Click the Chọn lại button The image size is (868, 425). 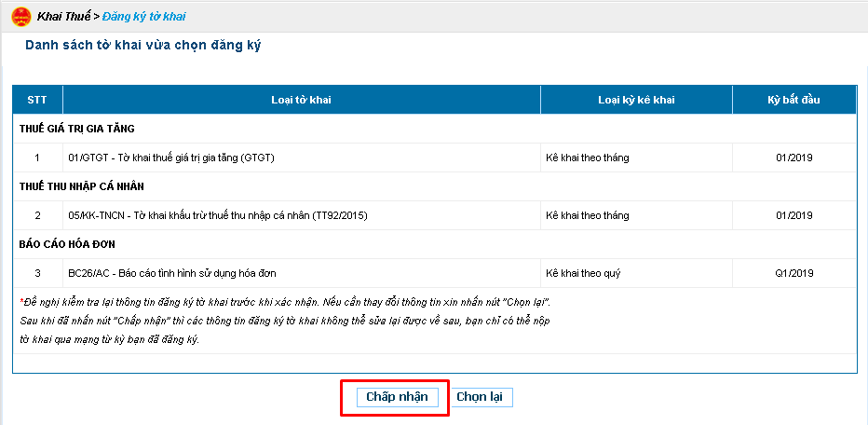(x=480, y=397)
